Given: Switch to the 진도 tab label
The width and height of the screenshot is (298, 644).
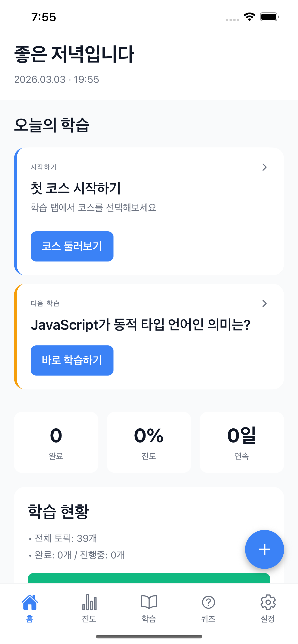Looking at the screenshot, I should point(89,619).
